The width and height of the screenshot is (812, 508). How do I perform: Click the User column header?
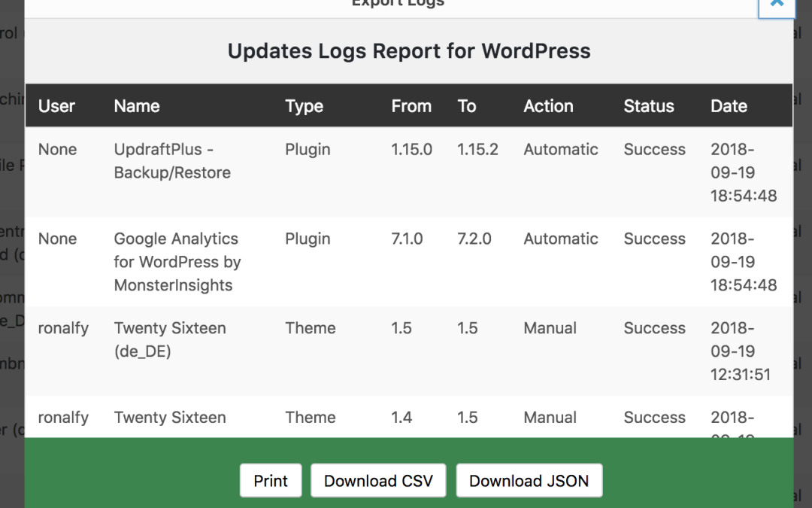point(56,106)
